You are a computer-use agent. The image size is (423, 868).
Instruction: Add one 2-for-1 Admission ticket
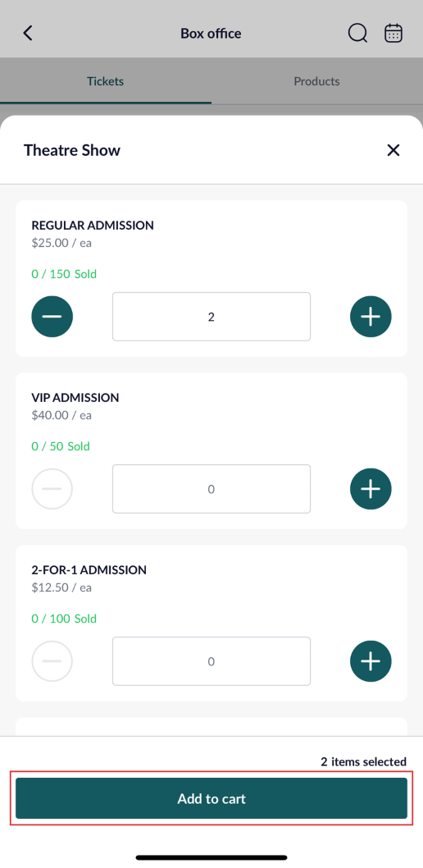point(371,661)
